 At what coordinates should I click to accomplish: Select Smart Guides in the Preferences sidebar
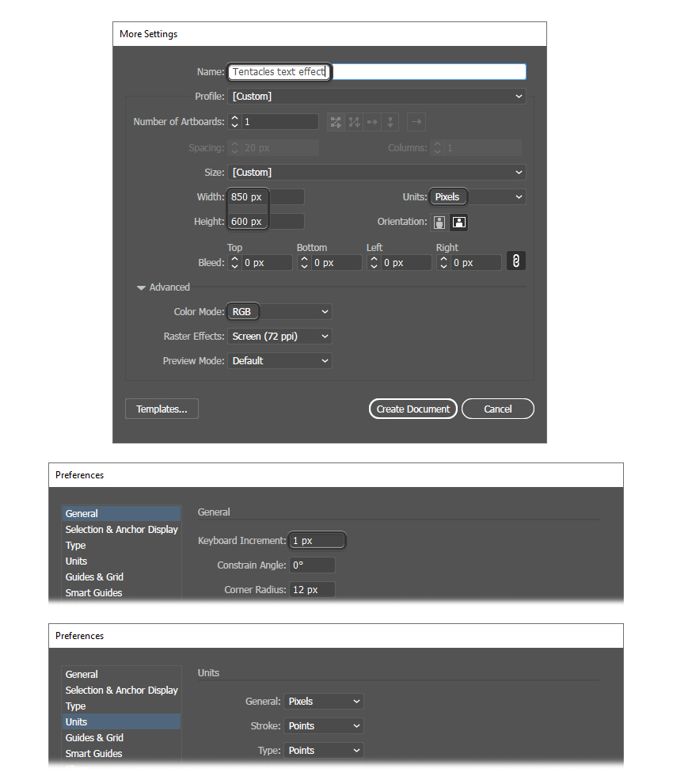tap(93, 592)
